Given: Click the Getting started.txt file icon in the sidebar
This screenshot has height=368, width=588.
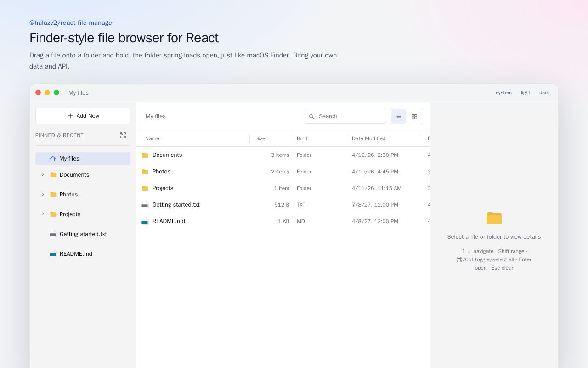Looking at the screenshot, I should click(53, 234).
